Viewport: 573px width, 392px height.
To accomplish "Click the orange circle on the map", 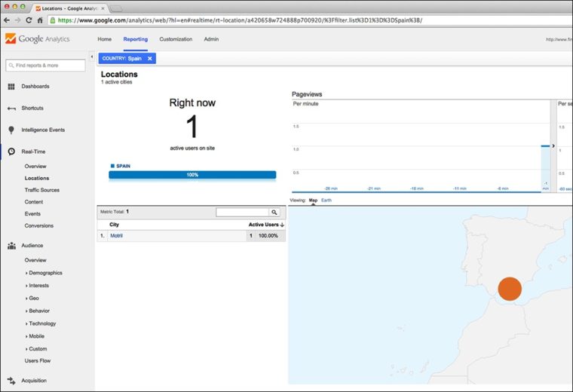I will click(510, 289).
